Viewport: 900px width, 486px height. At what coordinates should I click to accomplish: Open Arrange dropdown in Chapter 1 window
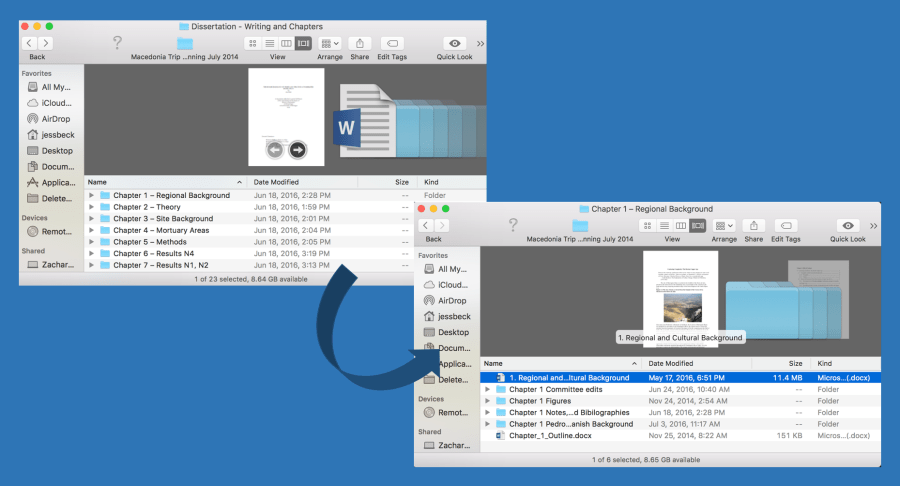click(724, 226)
